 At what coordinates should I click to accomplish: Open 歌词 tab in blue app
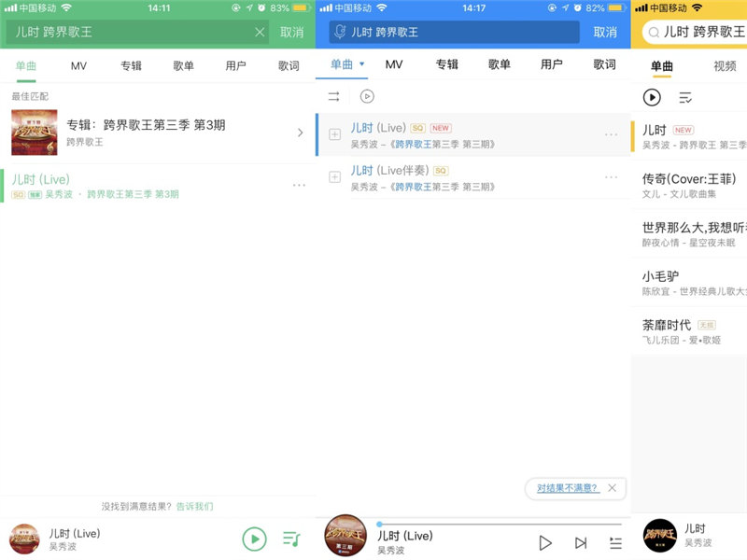point(604,64)
